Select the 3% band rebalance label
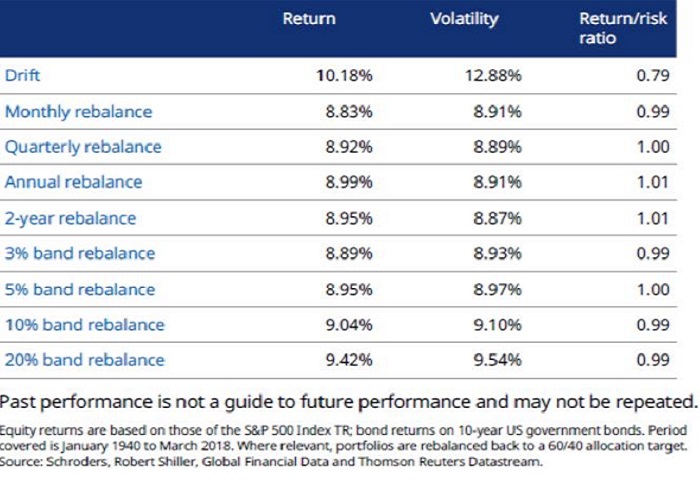 coord(80,253)
